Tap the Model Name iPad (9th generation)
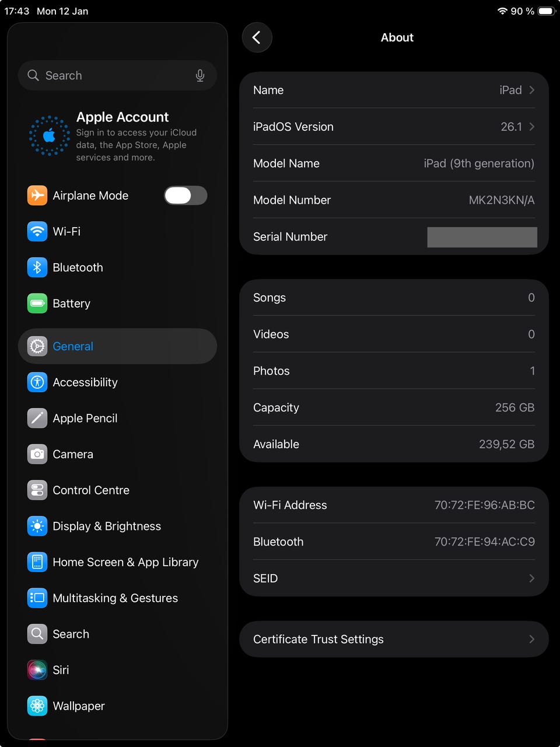This screenshot has height=747, width=560. [x=479, y=163]
